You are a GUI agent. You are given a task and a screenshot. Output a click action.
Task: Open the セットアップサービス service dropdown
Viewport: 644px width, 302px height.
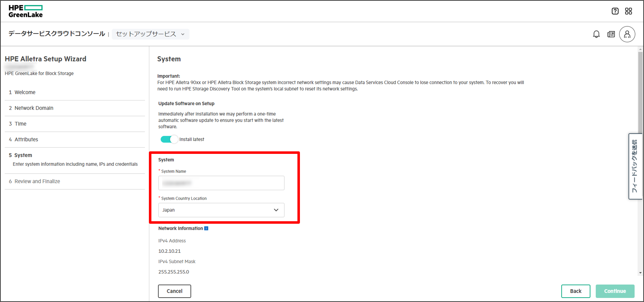pos(150,34)
